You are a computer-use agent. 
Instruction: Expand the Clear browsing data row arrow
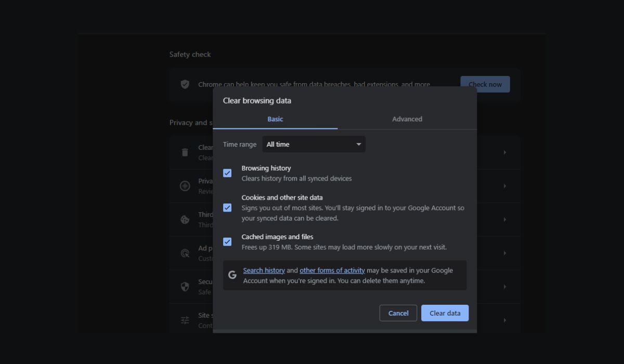click(x=504, y=152)
